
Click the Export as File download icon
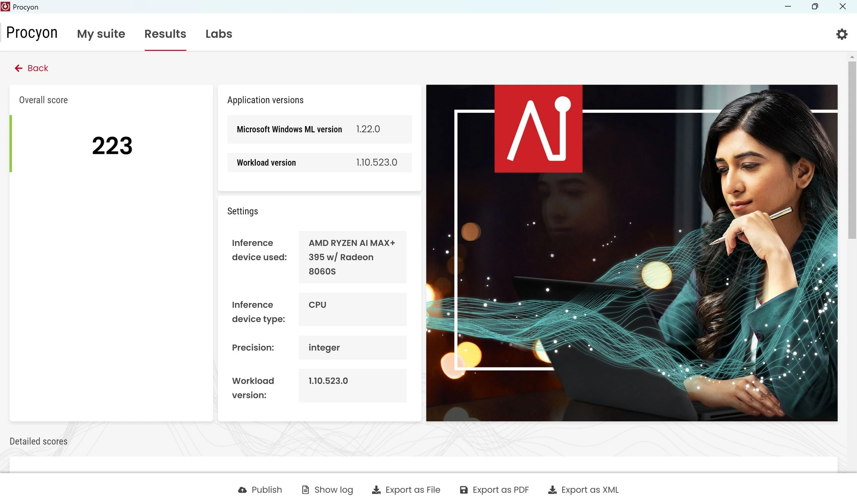pyautogui.click(x=376, y=490)
